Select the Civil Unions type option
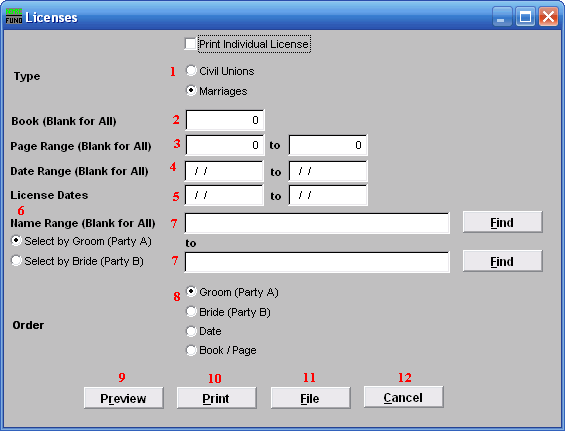Screen dimensions: 565x431 click(191, 71)
